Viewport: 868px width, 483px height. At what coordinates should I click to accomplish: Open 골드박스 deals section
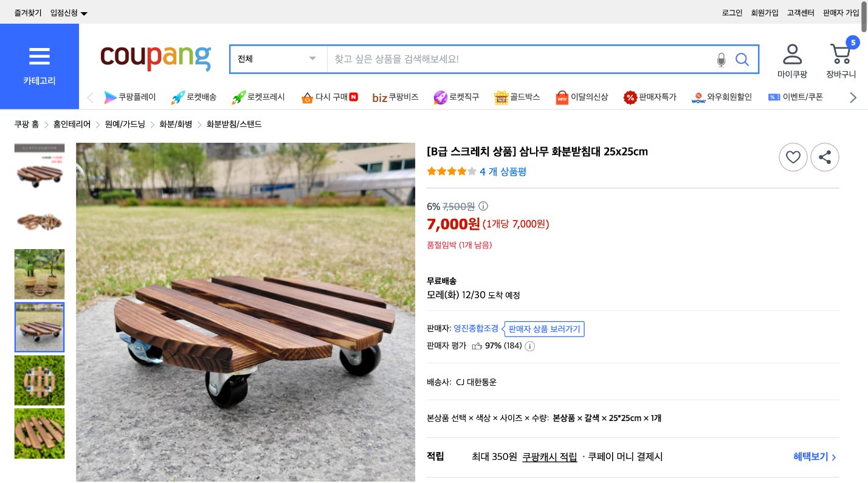click(x=517, y=97)
